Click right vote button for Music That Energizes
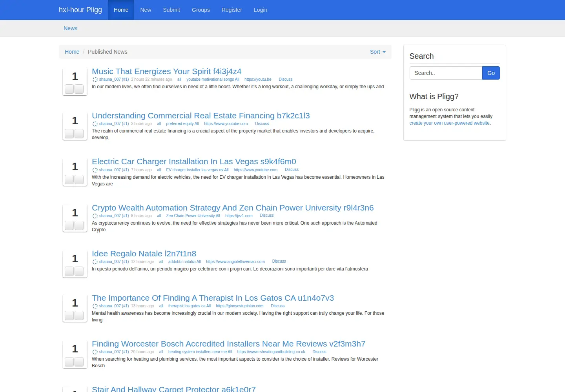This screenshot has width=565, height=392. 79,89
